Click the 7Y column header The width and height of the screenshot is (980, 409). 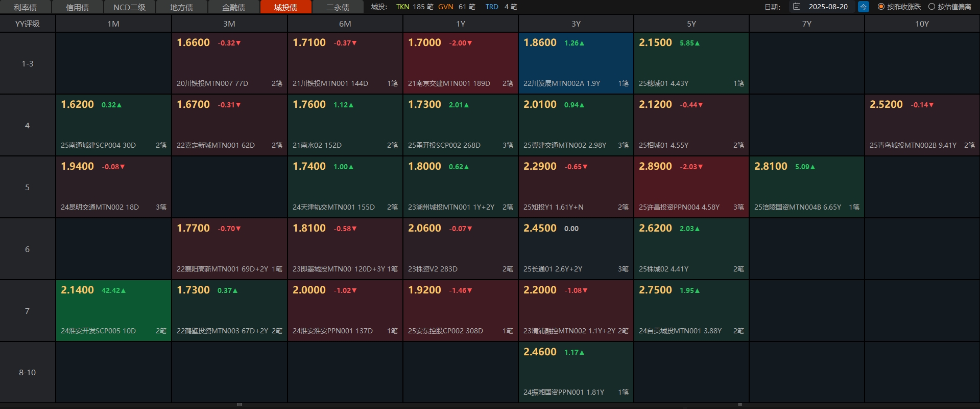807,24
